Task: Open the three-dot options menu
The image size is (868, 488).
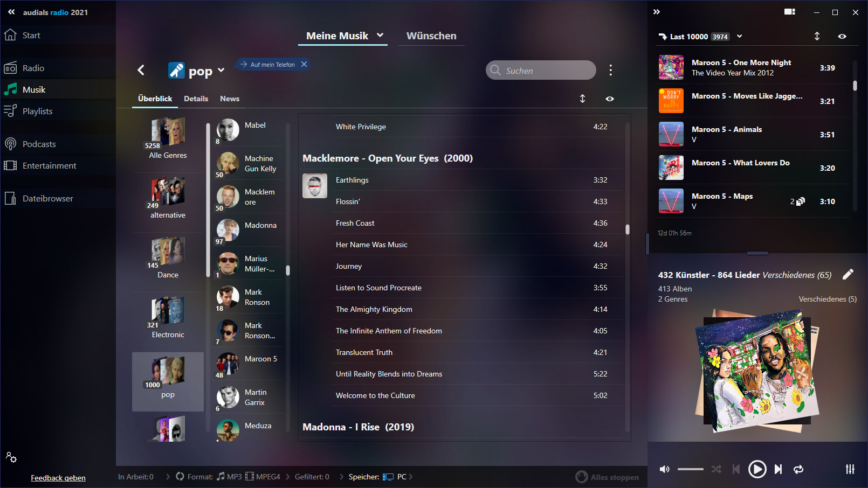Action: (x=610, y=70)
